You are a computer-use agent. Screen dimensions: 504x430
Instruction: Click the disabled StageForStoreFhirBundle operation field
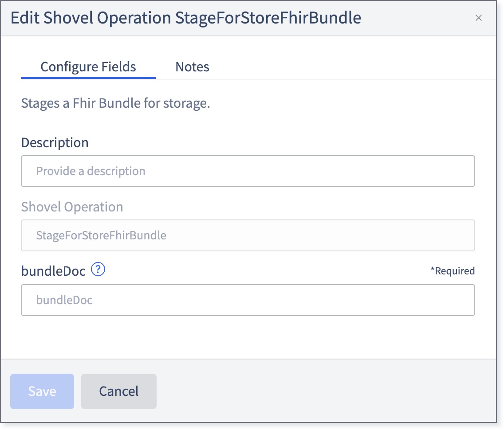pyautogui.click(x=248, y=235)
